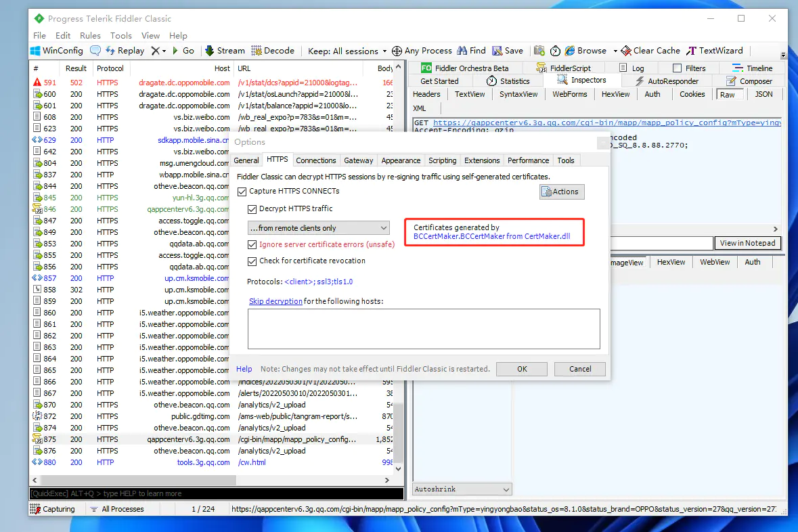Viewport: 798px width, 532px height.
Task: Click the Capturing status indicator
Action: (52, 508)
